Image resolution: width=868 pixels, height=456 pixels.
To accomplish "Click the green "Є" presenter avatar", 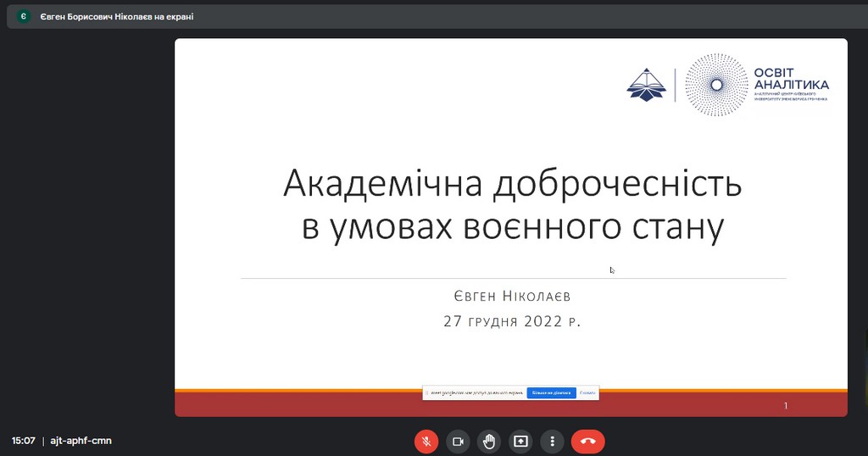I will 24,16.
